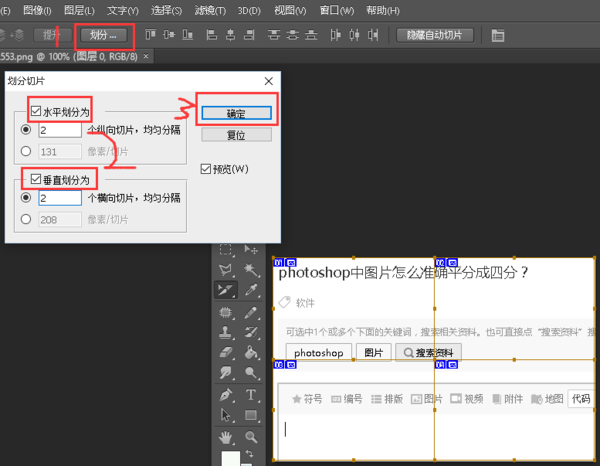Switch to the 553.png document tab
Screen dimensions: 600x466
point(69,57)
